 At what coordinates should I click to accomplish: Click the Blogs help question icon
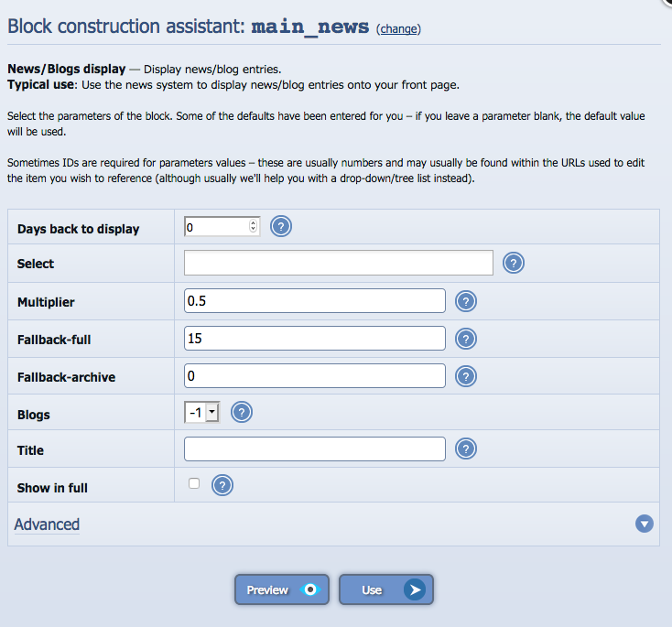[x=242, y=413]
